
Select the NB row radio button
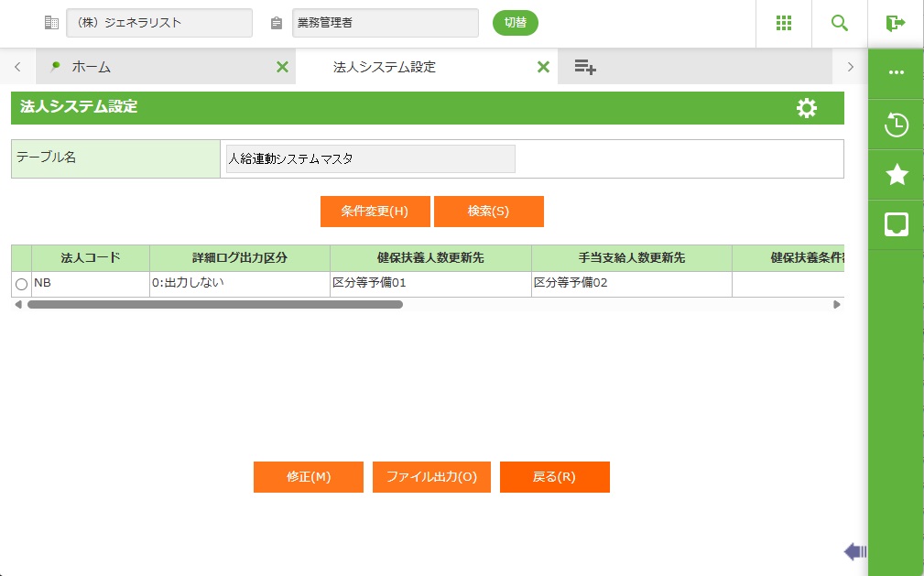(x=21, y=285)
